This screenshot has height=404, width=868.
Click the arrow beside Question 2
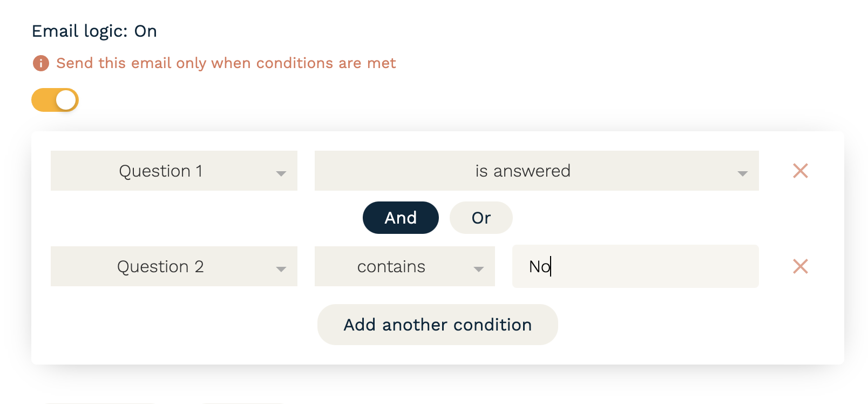[x=281, y=269]
